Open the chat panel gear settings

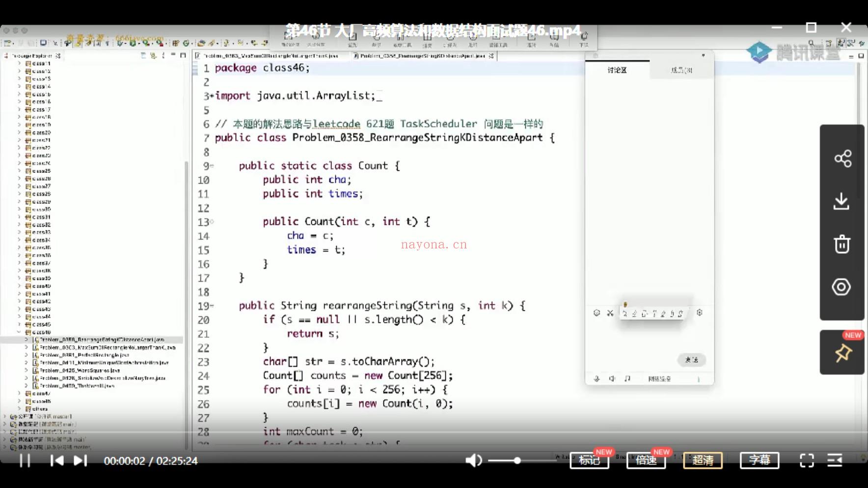(700, 312)
